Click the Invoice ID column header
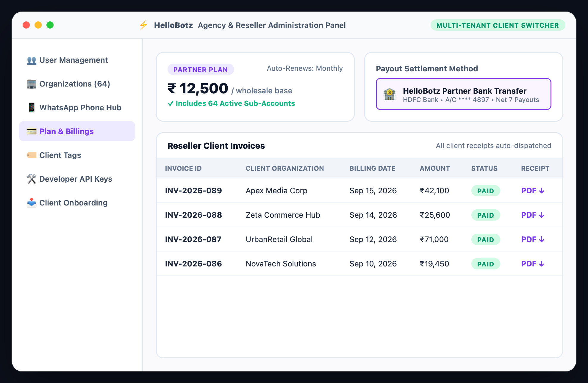The image size is (588, 383). (183, 168)
